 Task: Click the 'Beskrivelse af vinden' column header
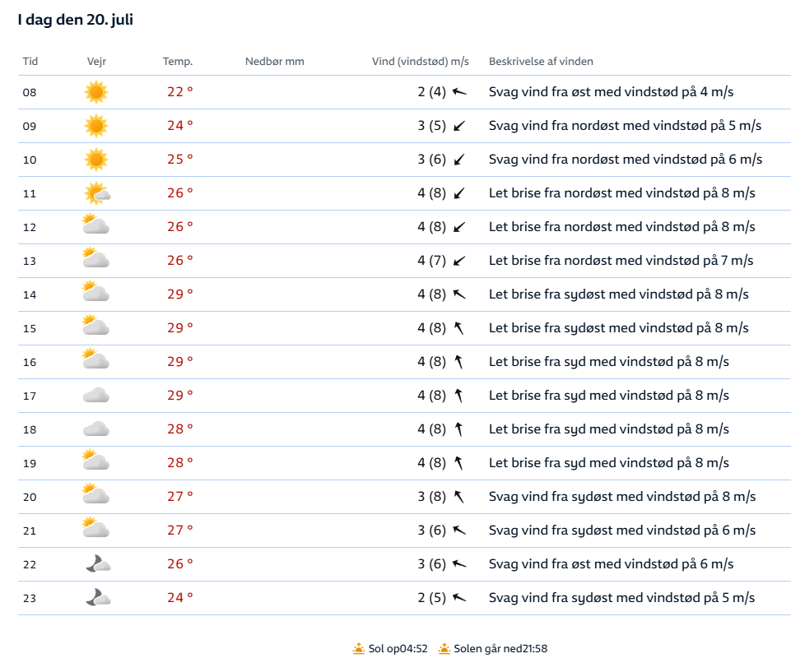pyautogui.click(x=541, y=62)
